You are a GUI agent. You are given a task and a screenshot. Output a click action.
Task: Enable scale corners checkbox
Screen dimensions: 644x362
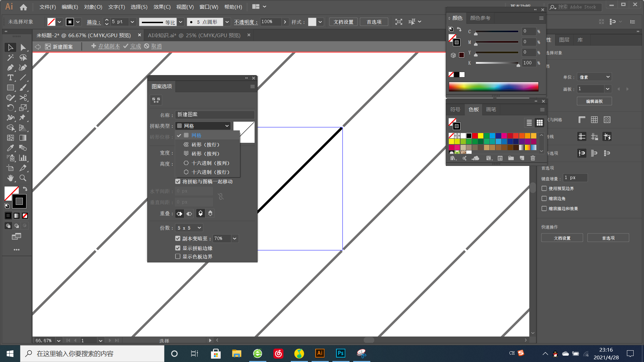click(544, 198)
